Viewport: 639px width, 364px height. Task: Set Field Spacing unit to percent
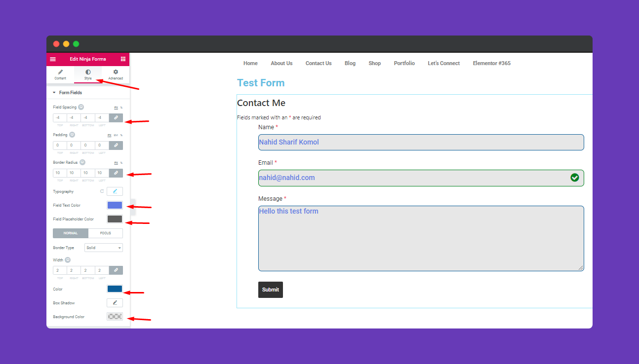121,108
